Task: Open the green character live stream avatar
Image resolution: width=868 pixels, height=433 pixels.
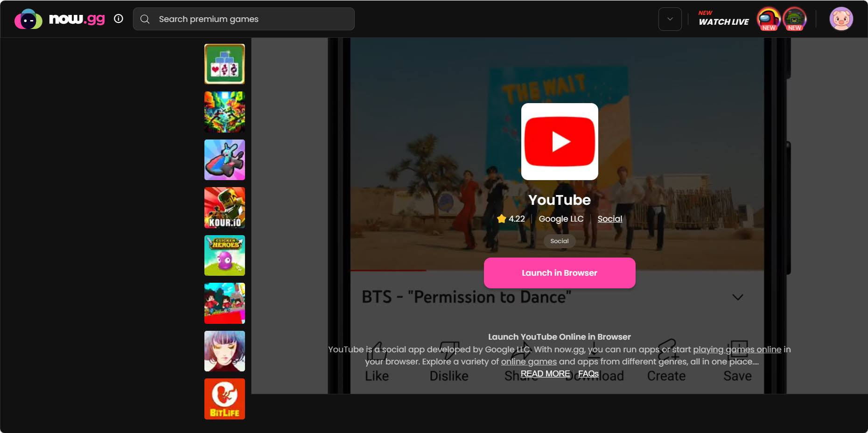Action: pyautogui.click(x=795, y=19)
